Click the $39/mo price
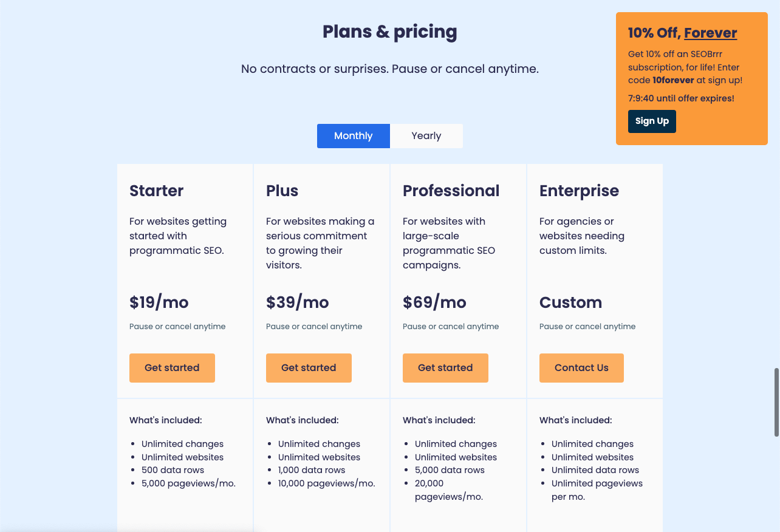 pyautogui.click(x=298, y=302)
